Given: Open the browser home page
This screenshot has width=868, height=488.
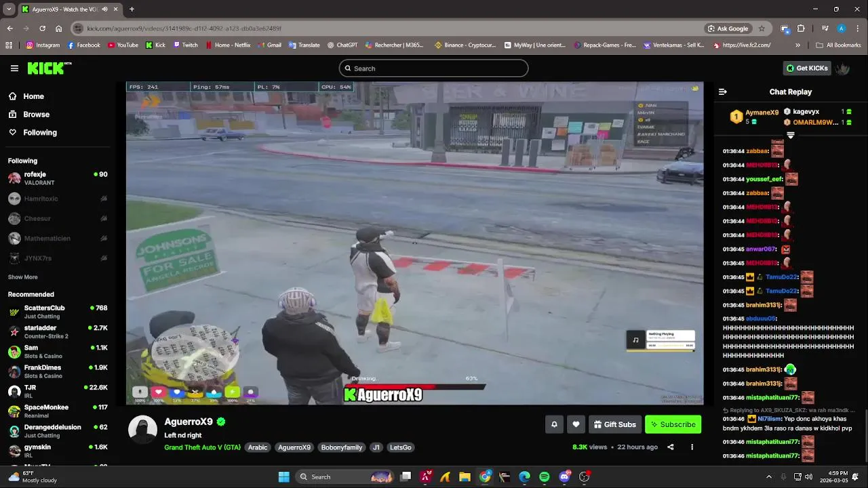Looking at the screenshot, I should point(58,28).
